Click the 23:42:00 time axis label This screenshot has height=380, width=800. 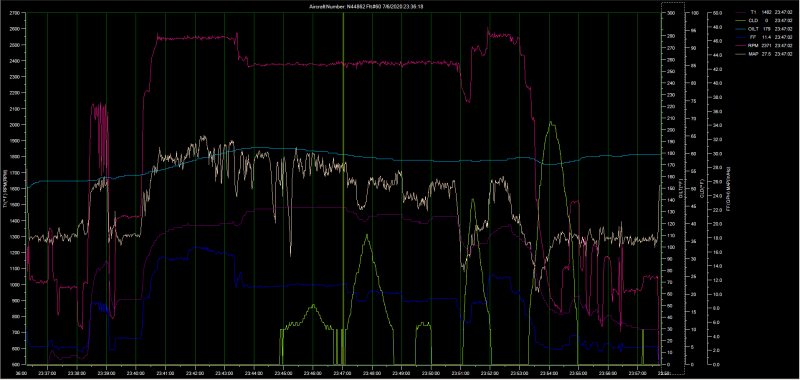coord(195,373)
